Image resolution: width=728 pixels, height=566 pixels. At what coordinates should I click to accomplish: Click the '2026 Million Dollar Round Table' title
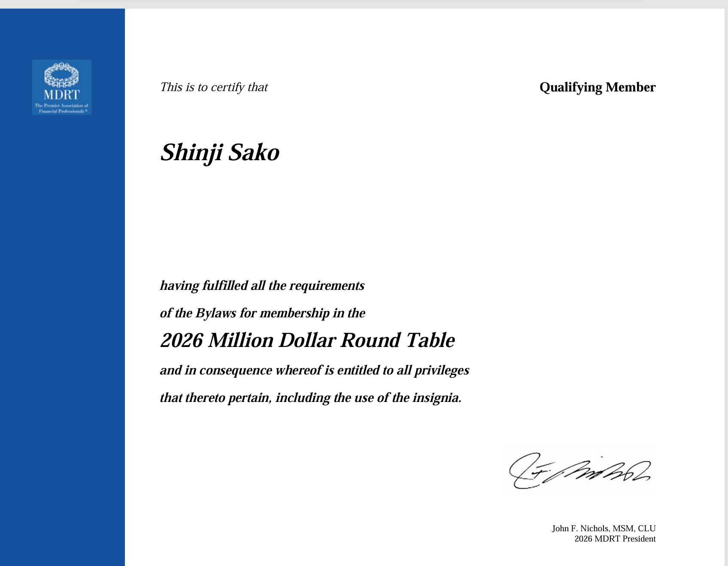(307, 340)
